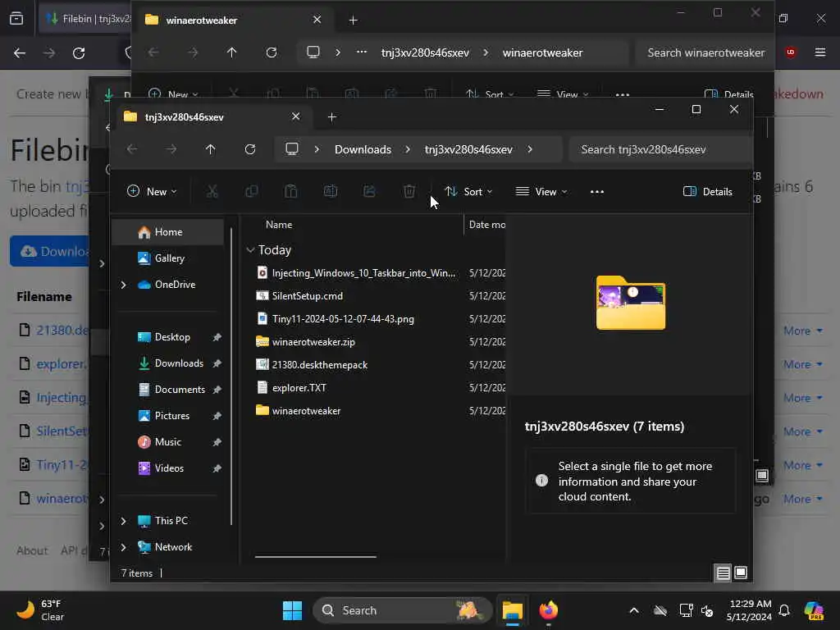Open the View dropdown menu
The height and width of the screenshot is (630, 840).
[x=541, y=192]
